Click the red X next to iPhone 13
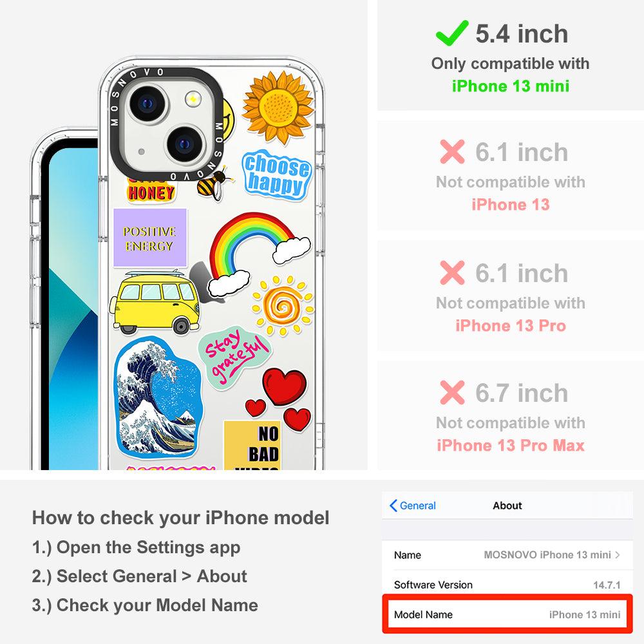644x644 pixels. coord(452,151)
